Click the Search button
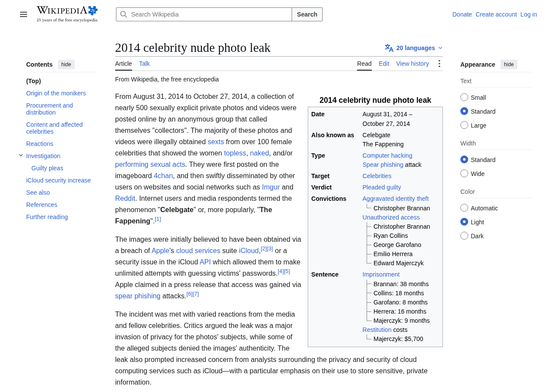 [307, 14]
